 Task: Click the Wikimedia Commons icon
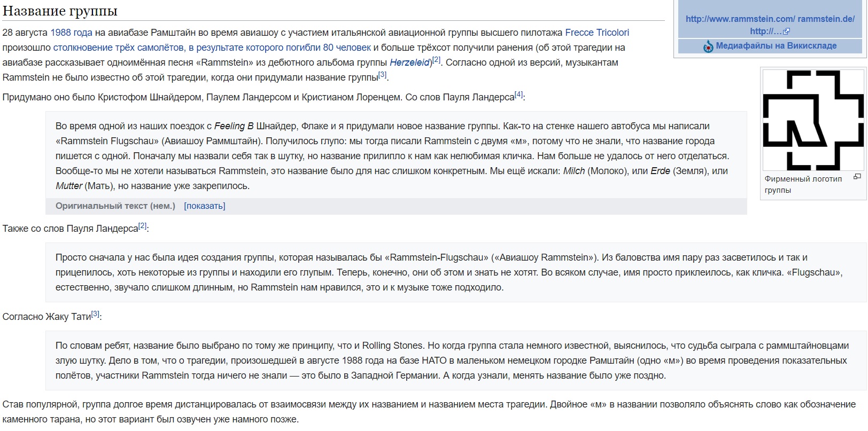pyautogui.click(x=708, y=46)
